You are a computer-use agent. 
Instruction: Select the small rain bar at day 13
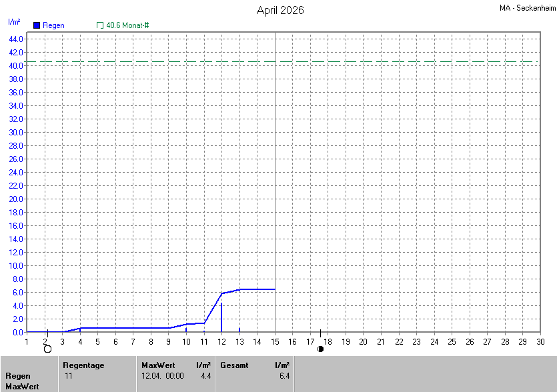click(239, 329)
